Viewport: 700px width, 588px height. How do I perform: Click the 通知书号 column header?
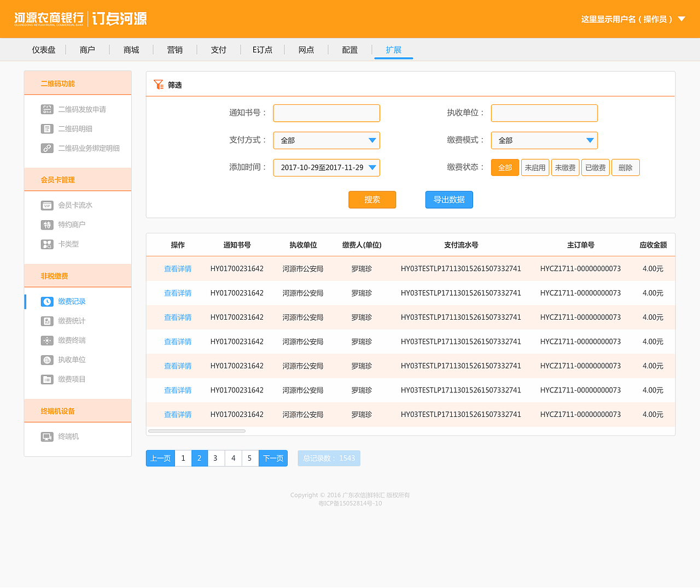[x=237, y=245]
